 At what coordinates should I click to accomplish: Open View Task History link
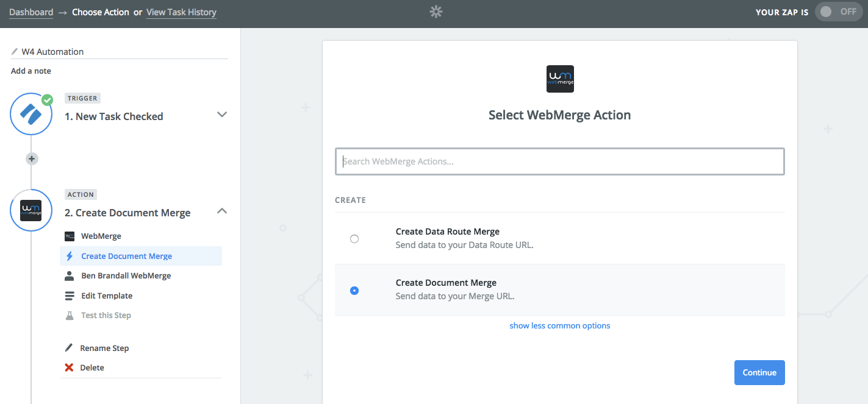181,12
